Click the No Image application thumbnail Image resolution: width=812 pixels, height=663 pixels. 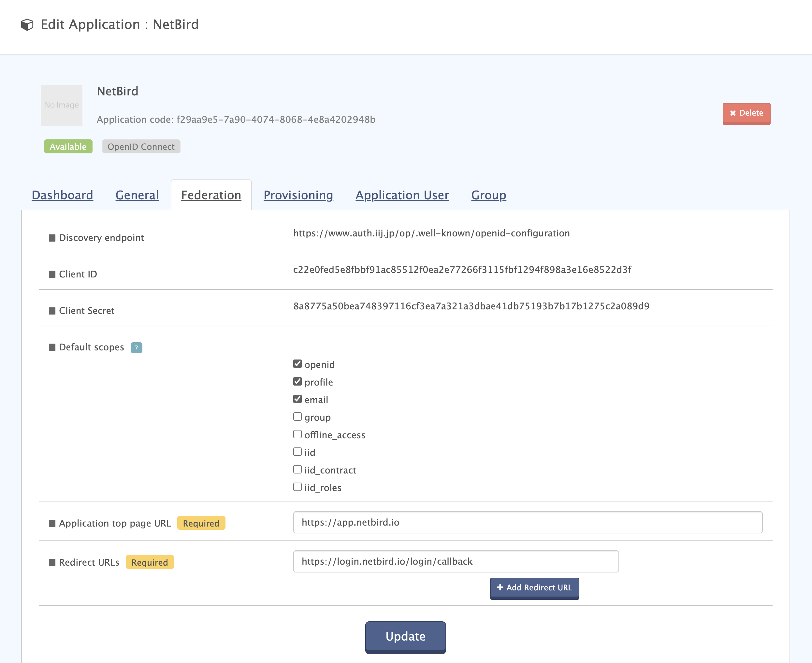pyautogui.click(x=62, y=105)
